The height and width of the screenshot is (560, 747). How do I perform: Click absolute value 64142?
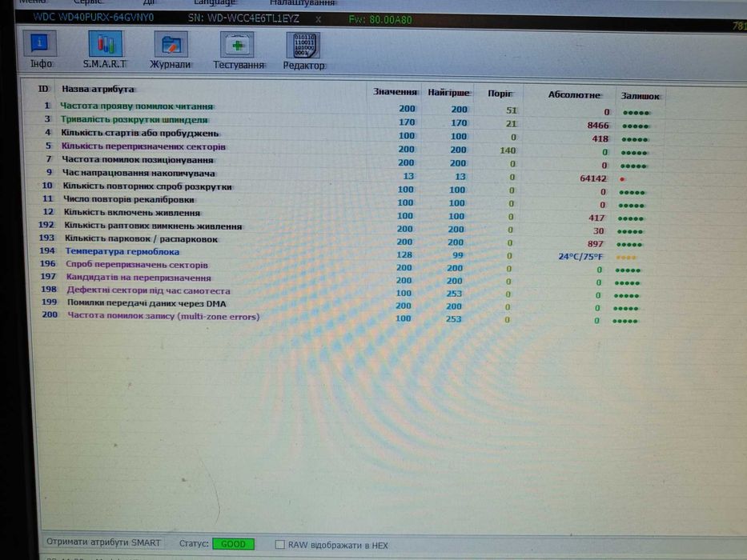coord(592,178)
